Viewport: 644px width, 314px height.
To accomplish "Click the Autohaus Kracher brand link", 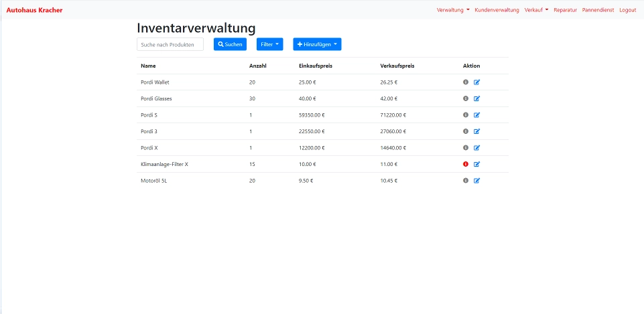I will point(34,10).
